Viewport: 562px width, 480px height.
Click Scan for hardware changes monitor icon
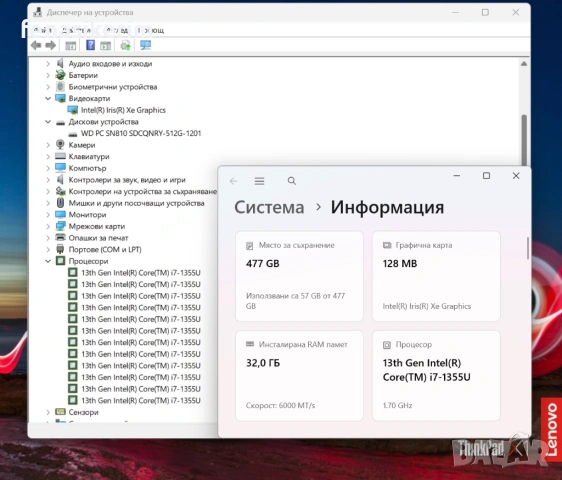pyautogui.click(x=145, y=45)
